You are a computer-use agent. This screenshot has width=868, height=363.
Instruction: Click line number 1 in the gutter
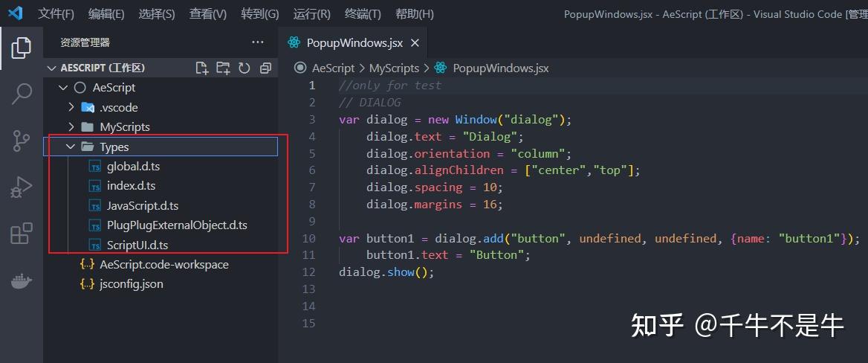tap(312, 86)
